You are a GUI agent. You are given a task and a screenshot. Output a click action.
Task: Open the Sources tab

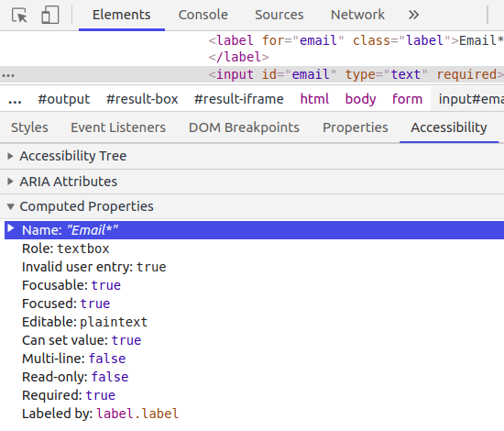point(279,15)
